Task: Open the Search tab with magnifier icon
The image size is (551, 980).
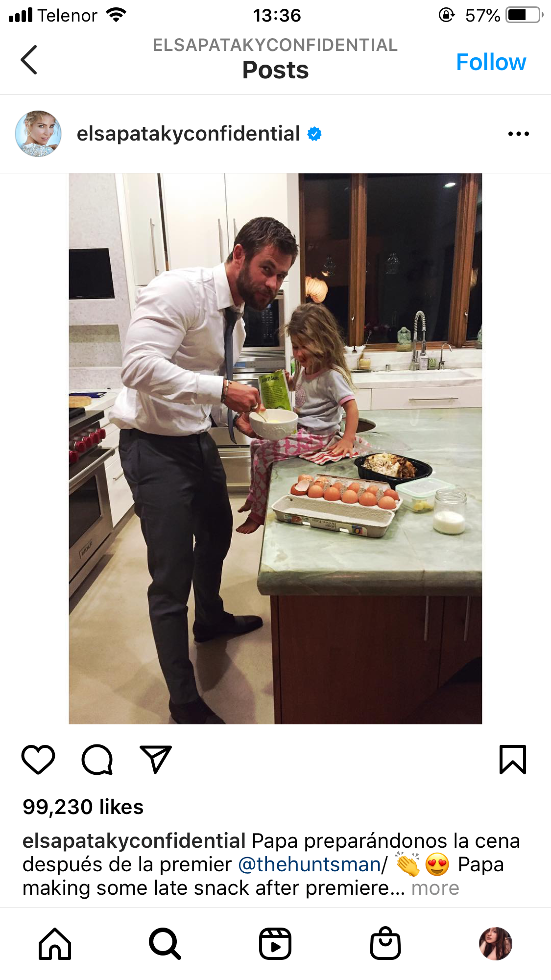Action: coord(165,944)
